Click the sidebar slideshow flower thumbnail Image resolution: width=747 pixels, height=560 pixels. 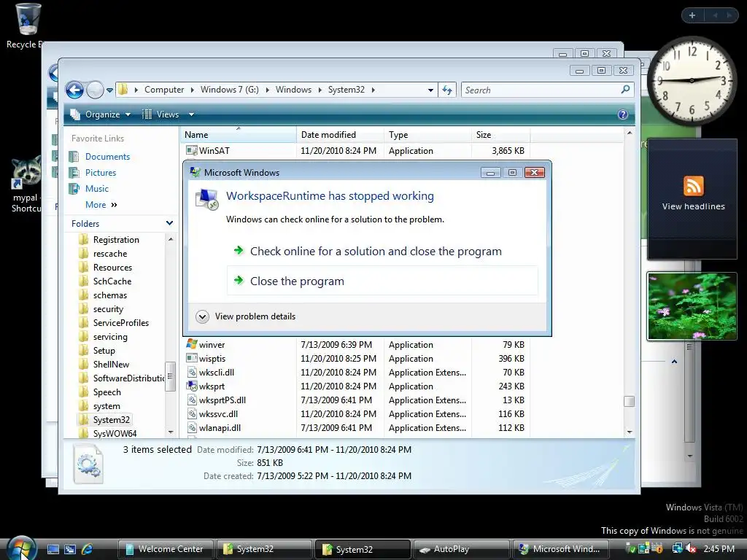point(692,306)
